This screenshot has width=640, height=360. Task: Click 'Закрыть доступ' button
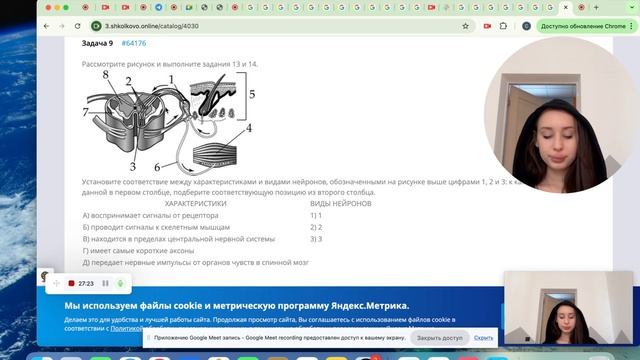[440, 338]
